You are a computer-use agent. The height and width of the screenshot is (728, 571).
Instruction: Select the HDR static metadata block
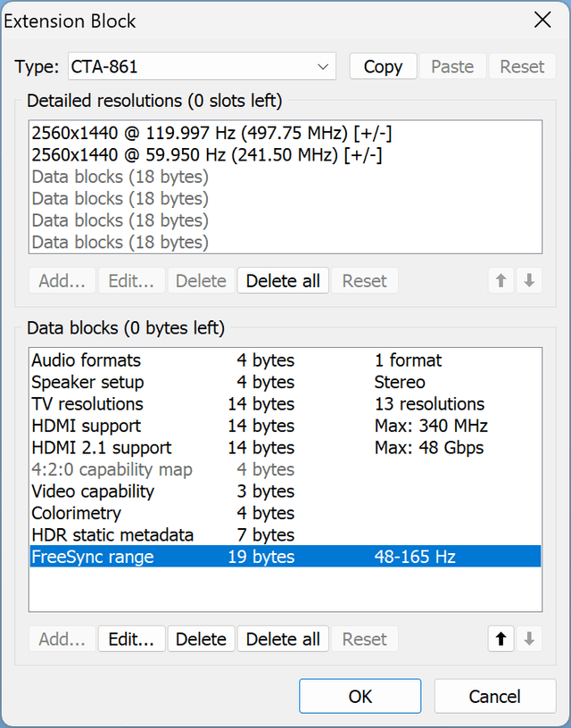[285, 535]
